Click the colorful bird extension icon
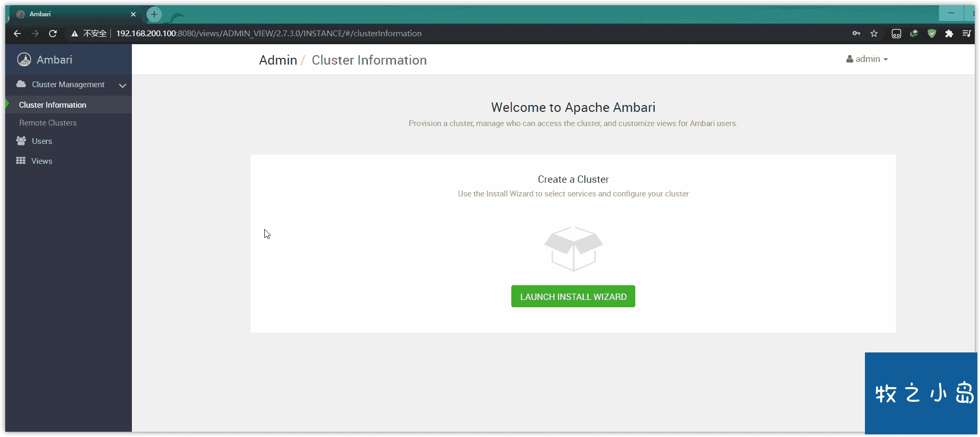 pyautogui.click(x=914, y=34)
